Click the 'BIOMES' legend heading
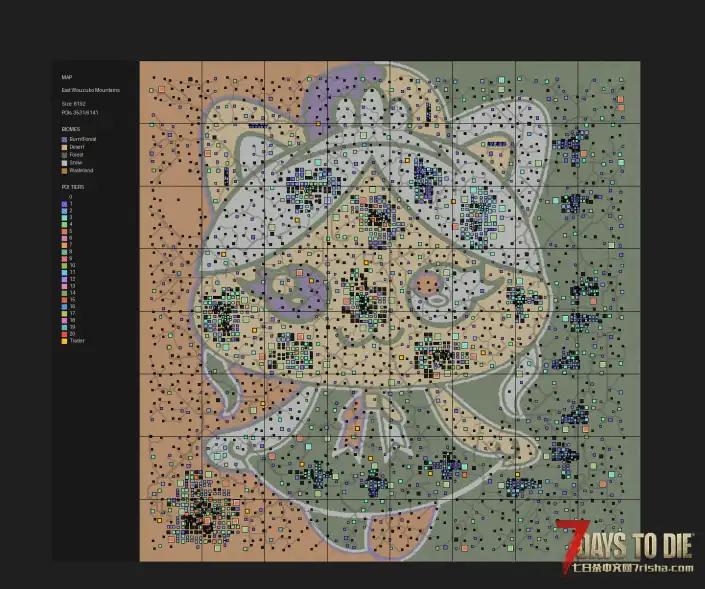 71,129
